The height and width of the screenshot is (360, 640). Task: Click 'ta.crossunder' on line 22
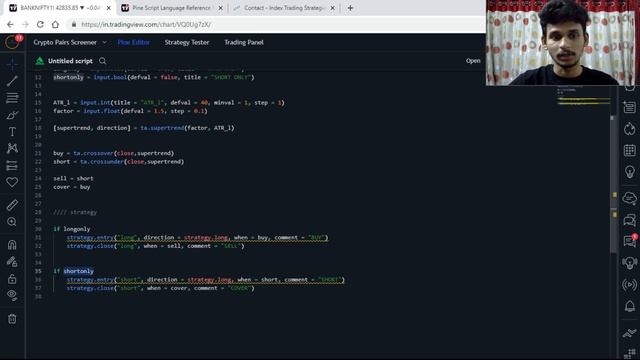pos(102,162)
